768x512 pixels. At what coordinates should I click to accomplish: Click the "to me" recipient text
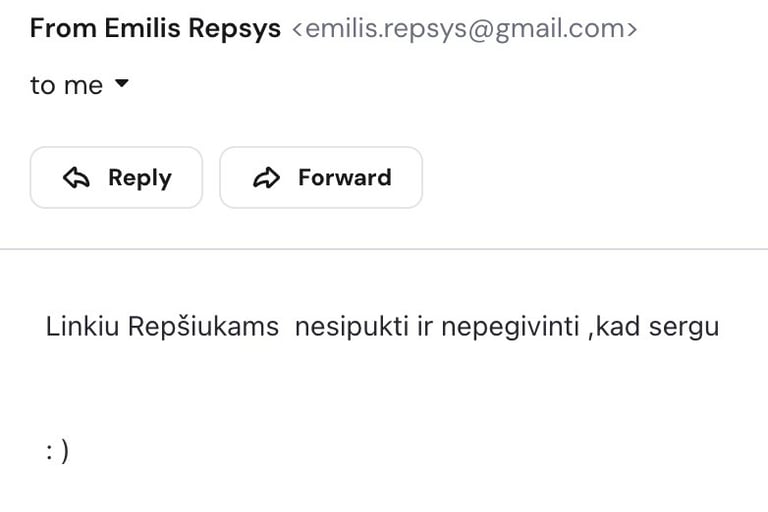tap(66, 86)
